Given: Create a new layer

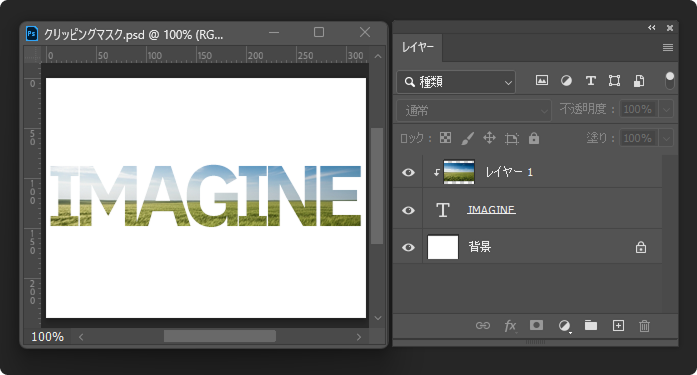Looking at the screenshot, I should click(x=618, y=326).
